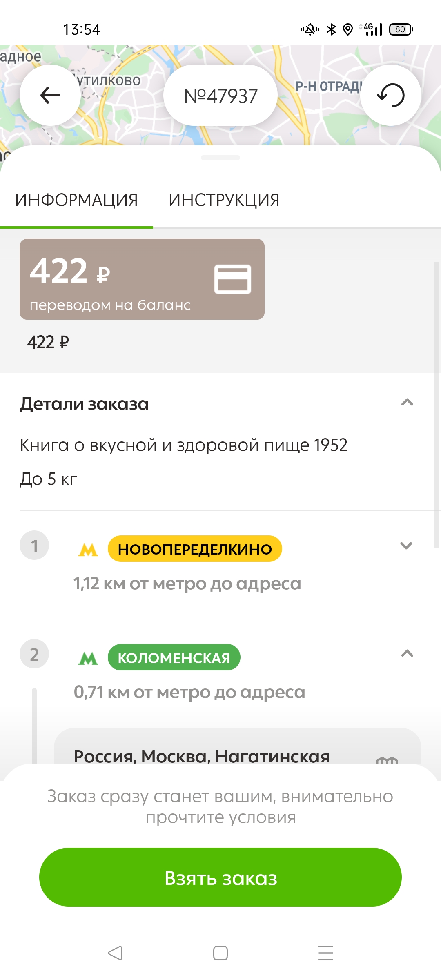Collapse the Детали заказа section
This screenshot has width=441, height=980.
[407, 403]
